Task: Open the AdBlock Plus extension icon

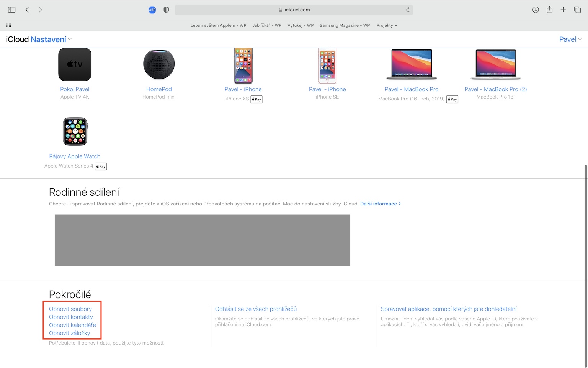Action: click(x=152, y=10)
